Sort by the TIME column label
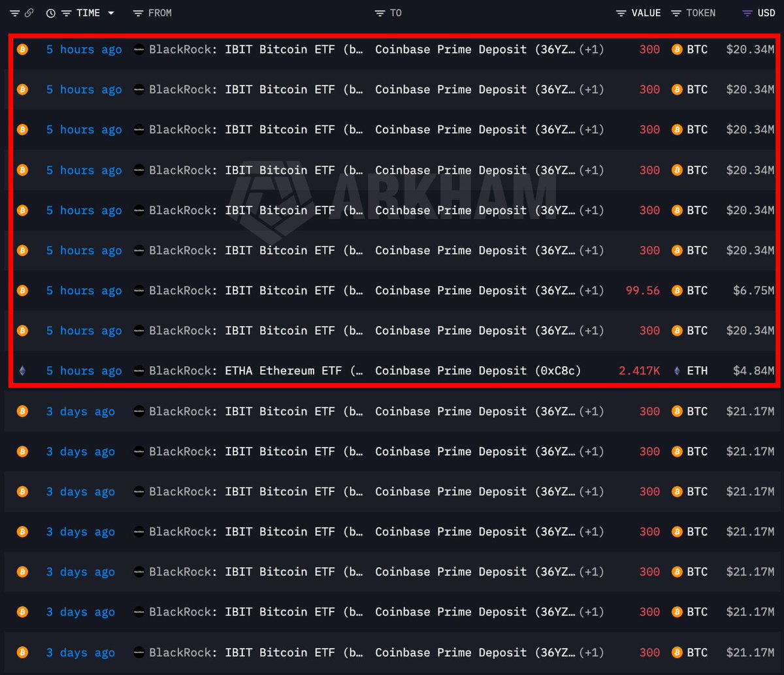 coord(88,13)
